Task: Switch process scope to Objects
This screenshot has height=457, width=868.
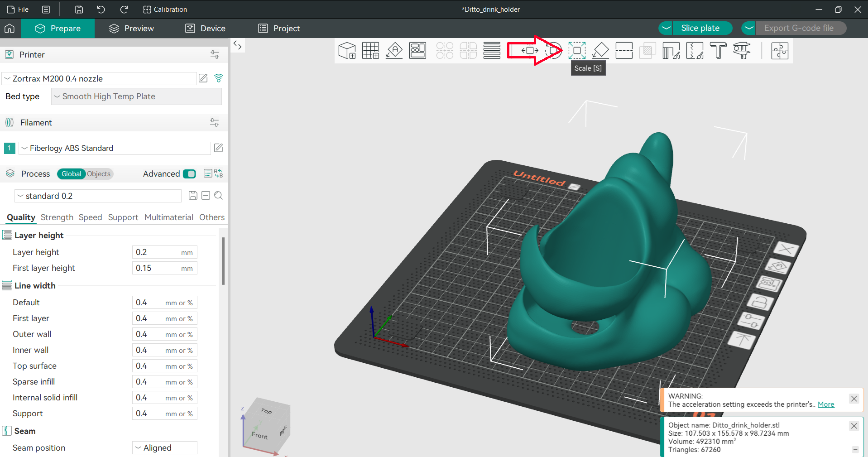Action: pos(99,174)
